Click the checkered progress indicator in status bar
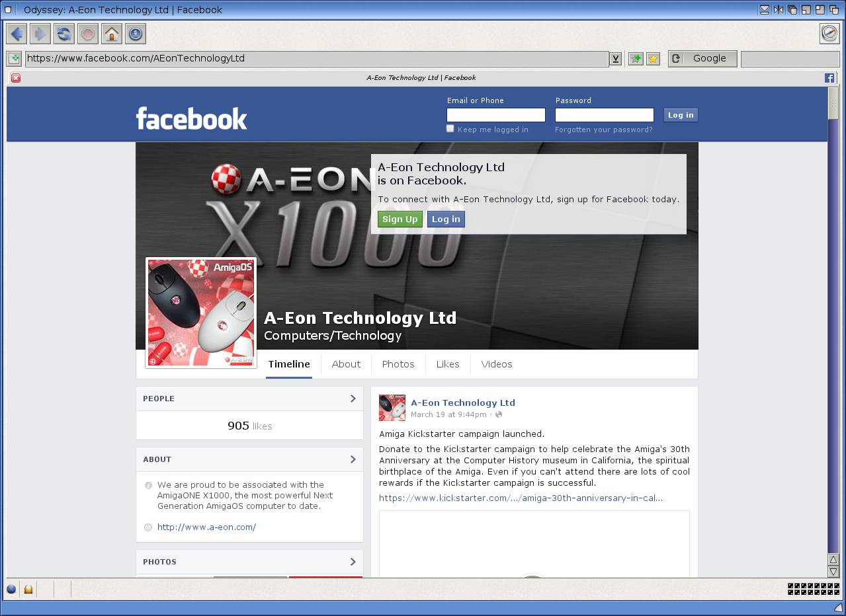The height and width of the screenshot is (616, 846). pos(814,589)
